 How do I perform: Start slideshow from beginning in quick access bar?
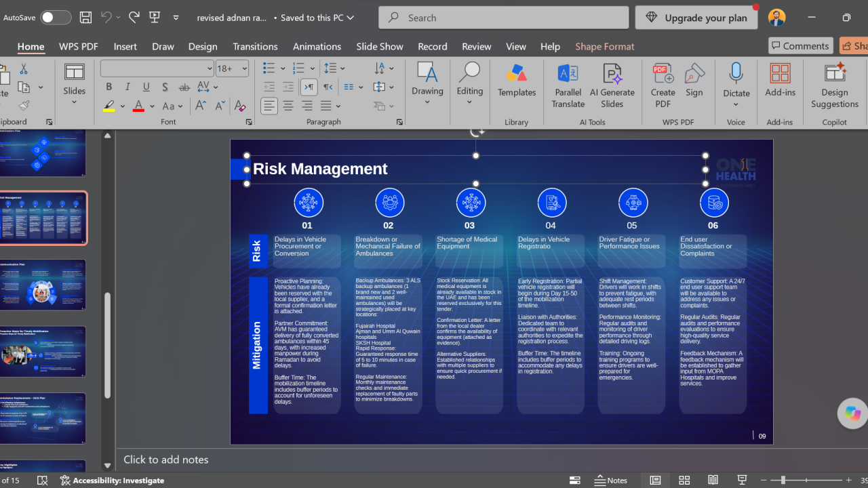click(x=155, y=18)
